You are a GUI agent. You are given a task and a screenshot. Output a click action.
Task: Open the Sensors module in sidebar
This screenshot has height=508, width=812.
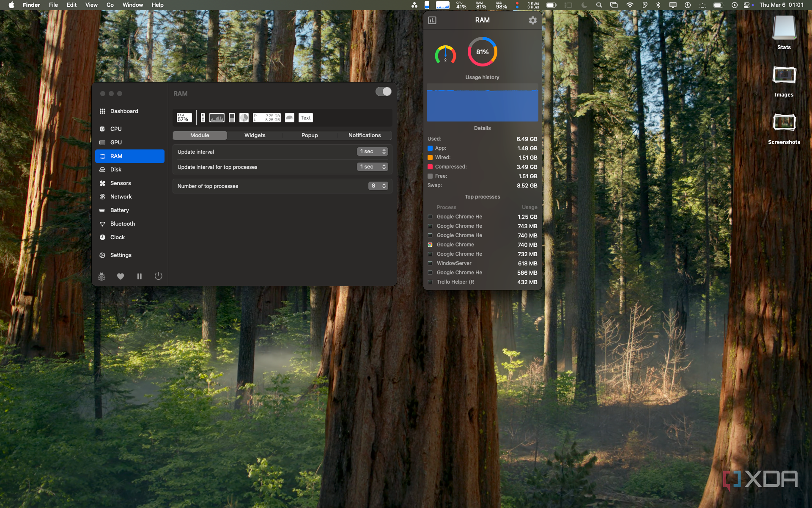point(121,183)
